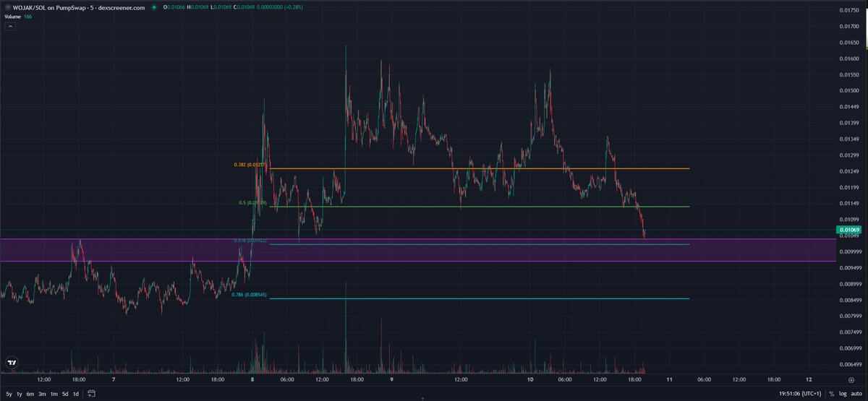
Task: Click the date 11 time axis label
Action: [x=669, y=379]
